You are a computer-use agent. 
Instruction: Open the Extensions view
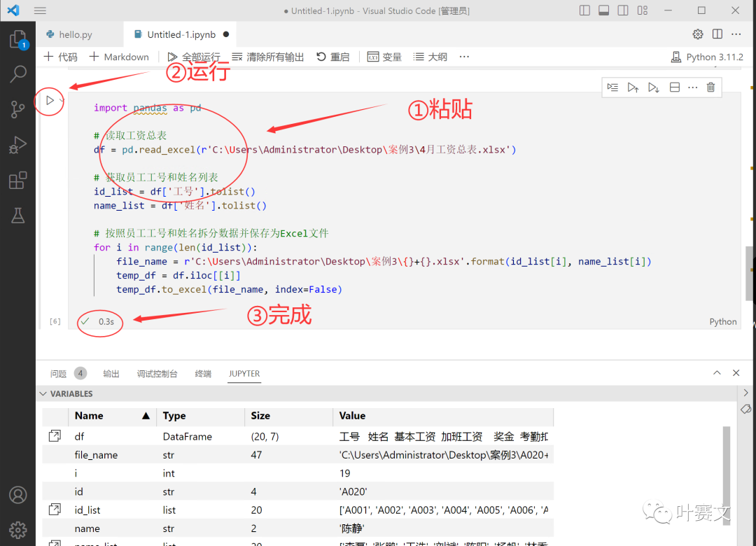tap(18, 180)
